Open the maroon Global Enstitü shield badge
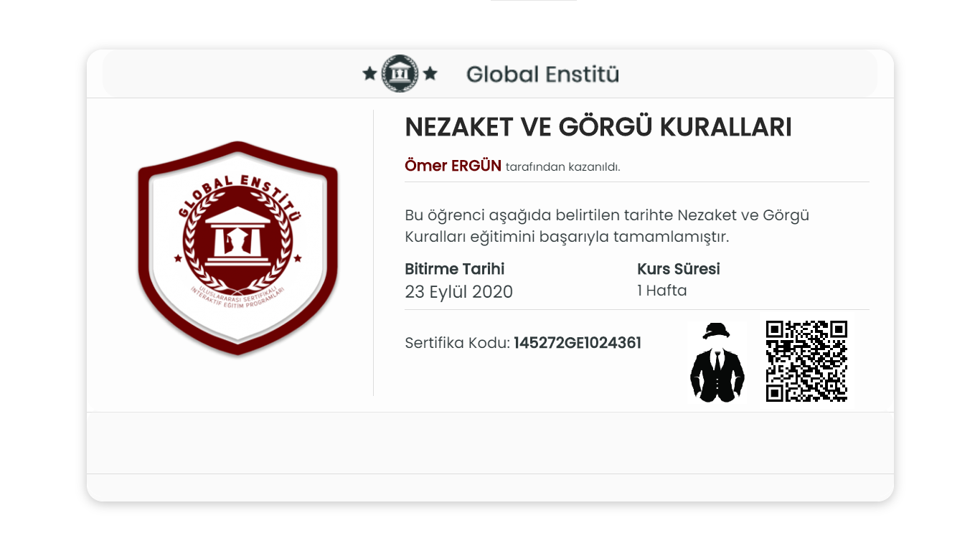Viewport: 980px width, 551px height. tap(237, 248)
